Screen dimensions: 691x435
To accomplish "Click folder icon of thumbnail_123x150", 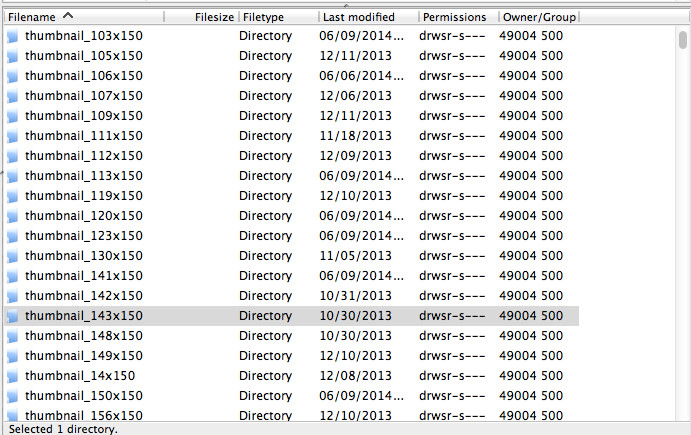I will coord(12,236).
